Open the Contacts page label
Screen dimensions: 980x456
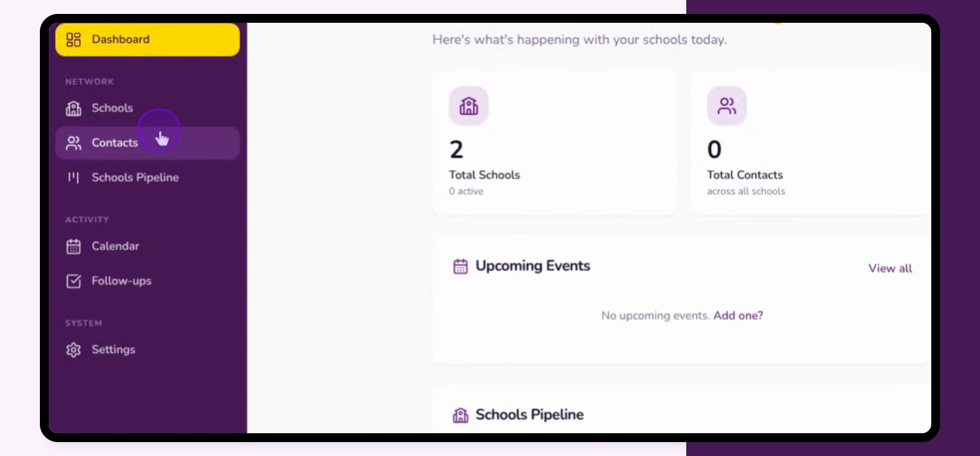[x=115, y=143]
